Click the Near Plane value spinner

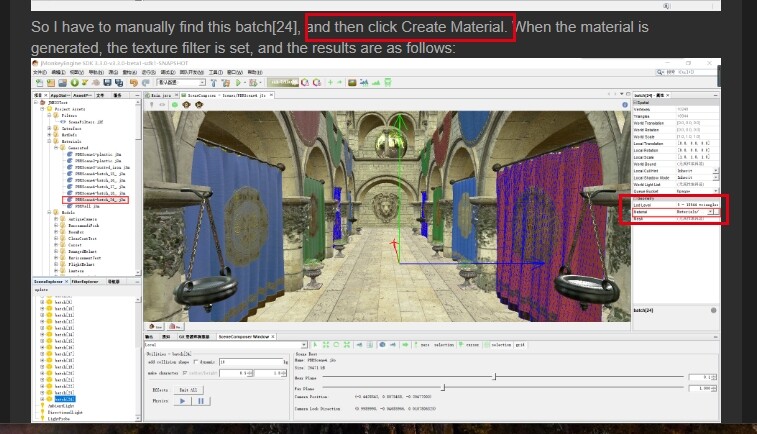(702, 377)
